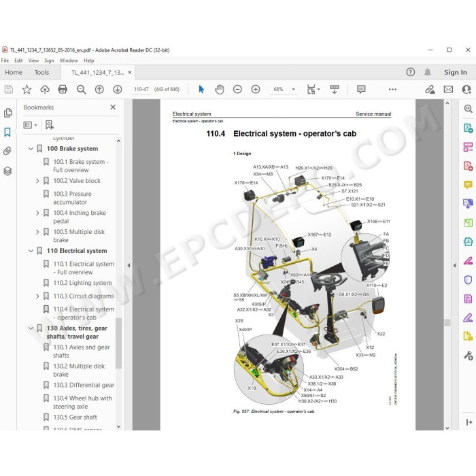Open the layers panel icon

tap(7, 171)
